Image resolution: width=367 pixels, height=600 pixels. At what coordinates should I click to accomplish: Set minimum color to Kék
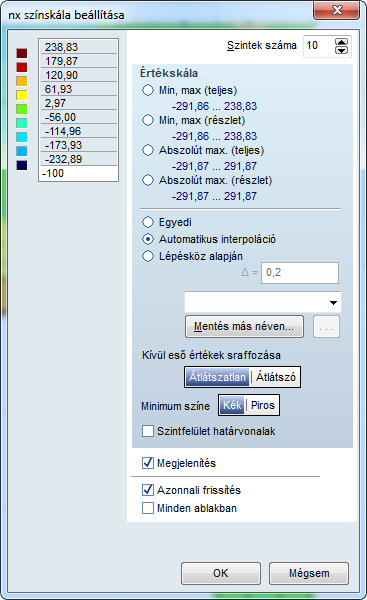coord(232,405)
